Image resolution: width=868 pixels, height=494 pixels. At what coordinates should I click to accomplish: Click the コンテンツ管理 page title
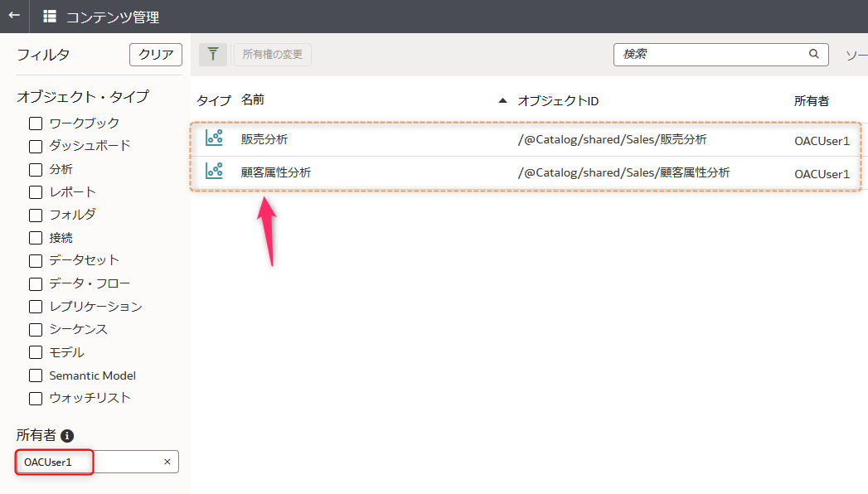(113, 17)
